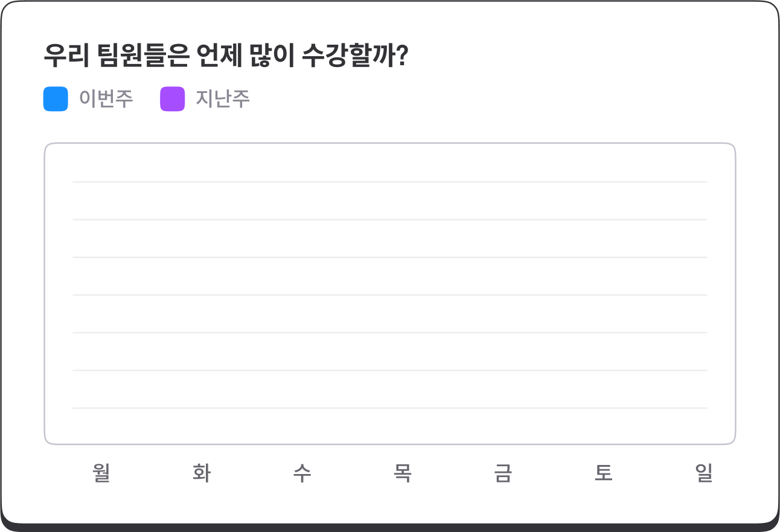
Task: Choose the 수 day label
Action: coord(302,473)
